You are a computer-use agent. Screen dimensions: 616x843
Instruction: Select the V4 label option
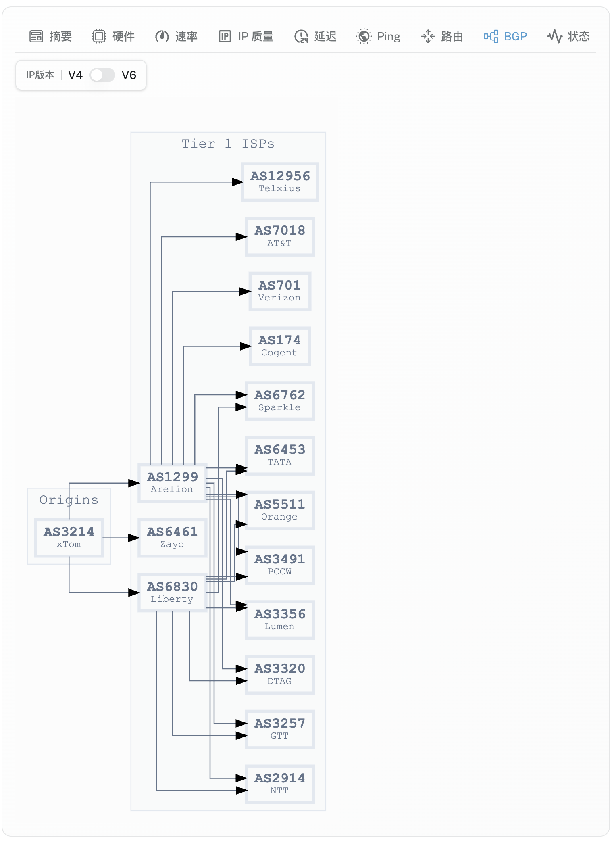point(75,75)
